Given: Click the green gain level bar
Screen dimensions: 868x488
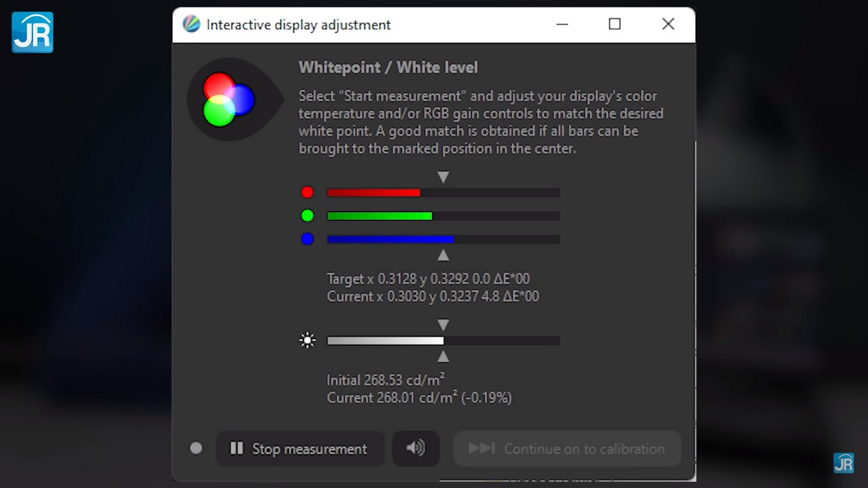Looking at the screenshot, I should coord(443,216).
